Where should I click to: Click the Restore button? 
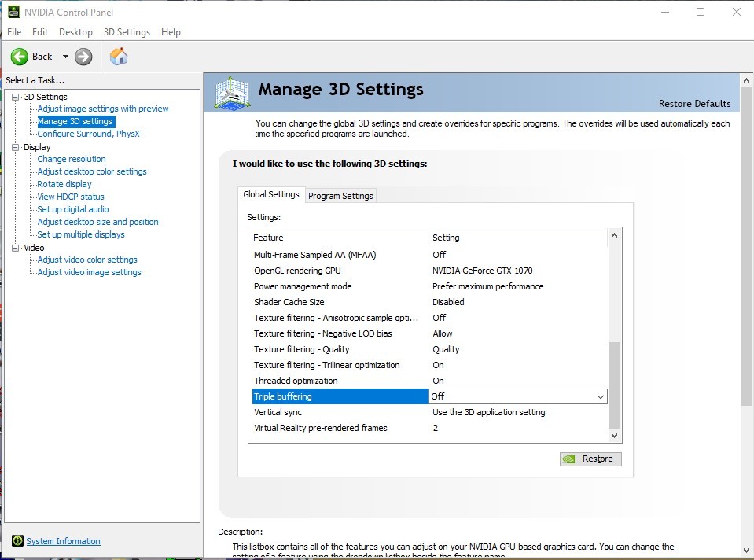590,459
